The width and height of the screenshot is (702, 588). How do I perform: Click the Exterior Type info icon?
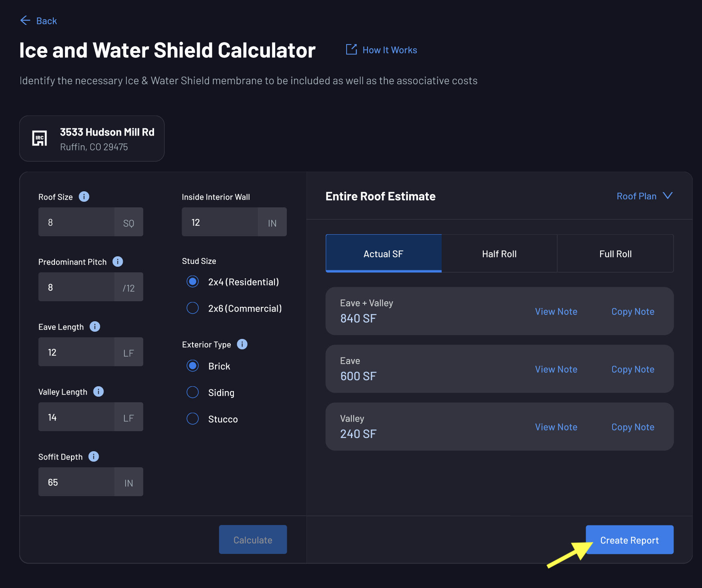(242, 344)
